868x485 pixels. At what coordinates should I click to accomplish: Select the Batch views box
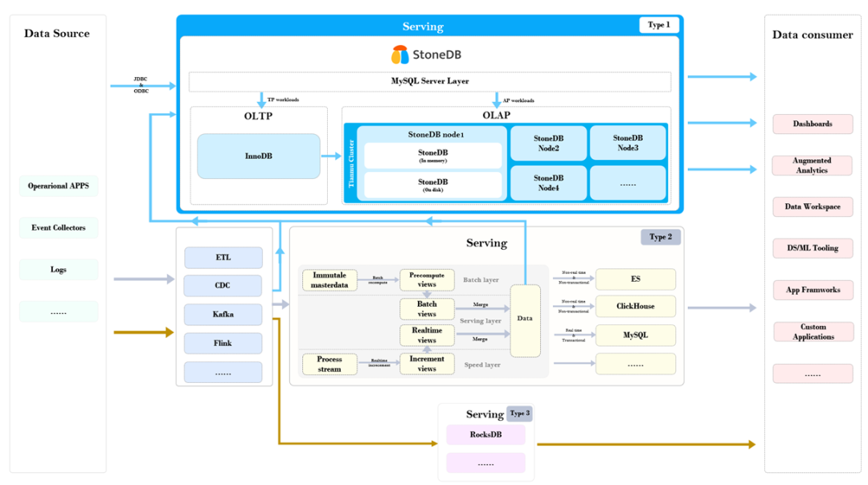[427, 309]
